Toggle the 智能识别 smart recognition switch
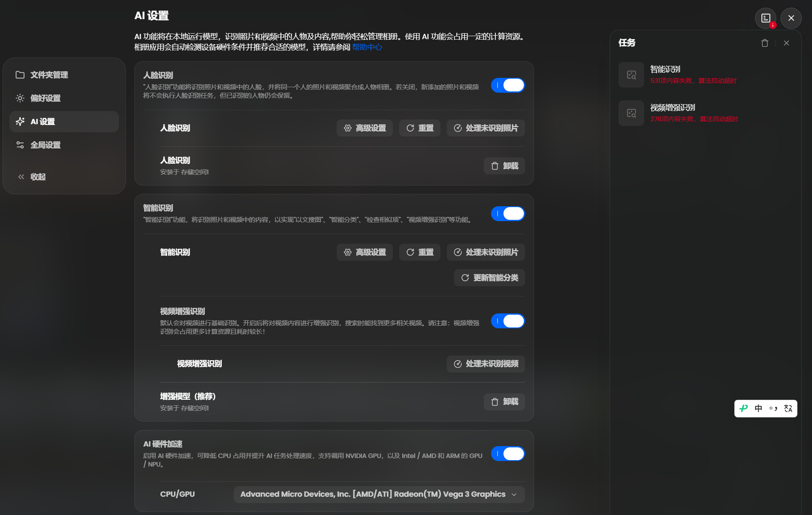The height and width of the screenshot is (515, 812). (x=508, y=214)
